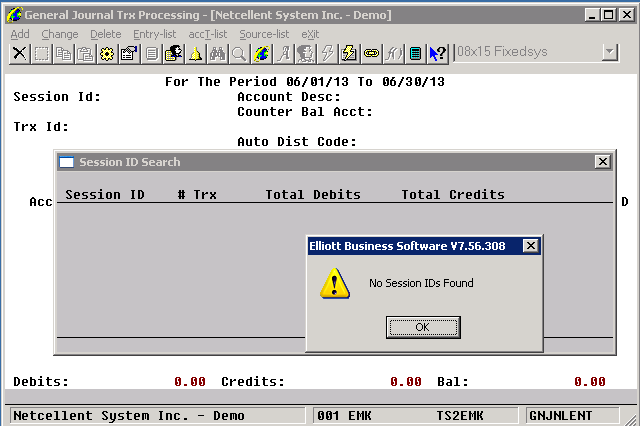Click the Paste clipboard toolbar icon
Image resolution: width=640 pixels, height=426 pixels.
point(85,54)
